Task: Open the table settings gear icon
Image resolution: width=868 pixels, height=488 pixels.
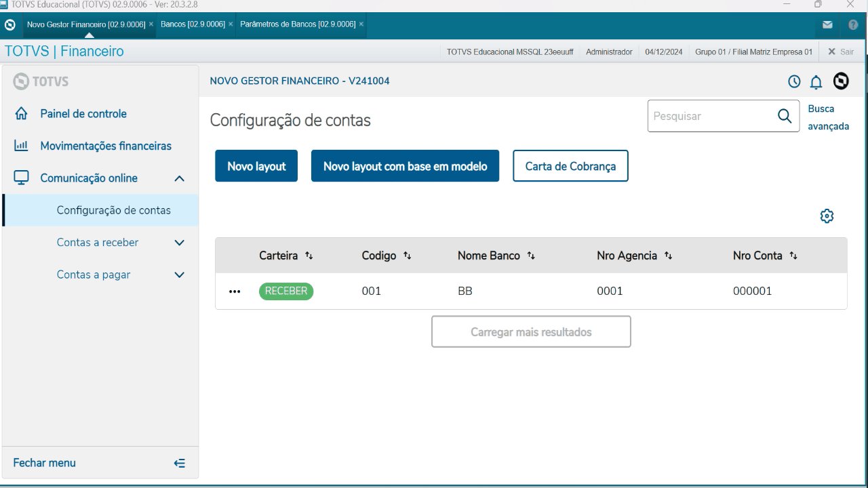Action: [827, 216]
